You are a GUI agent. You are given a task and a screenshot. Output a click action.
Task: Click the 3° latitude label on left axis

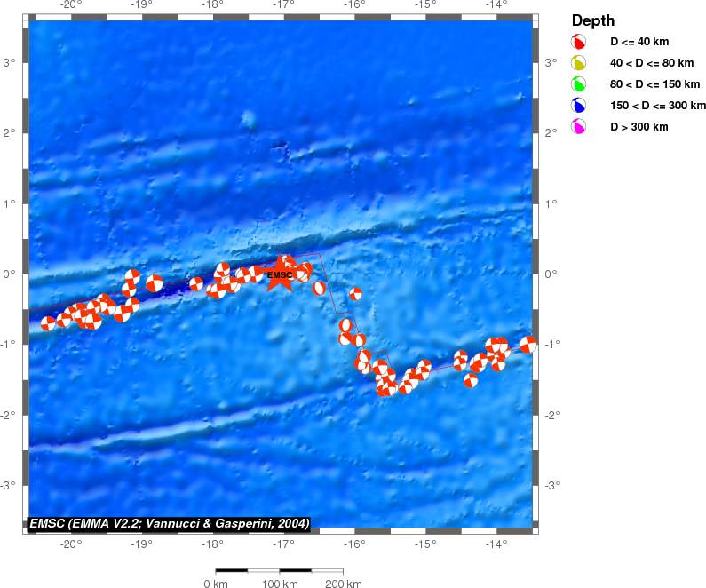coord(9,62)
